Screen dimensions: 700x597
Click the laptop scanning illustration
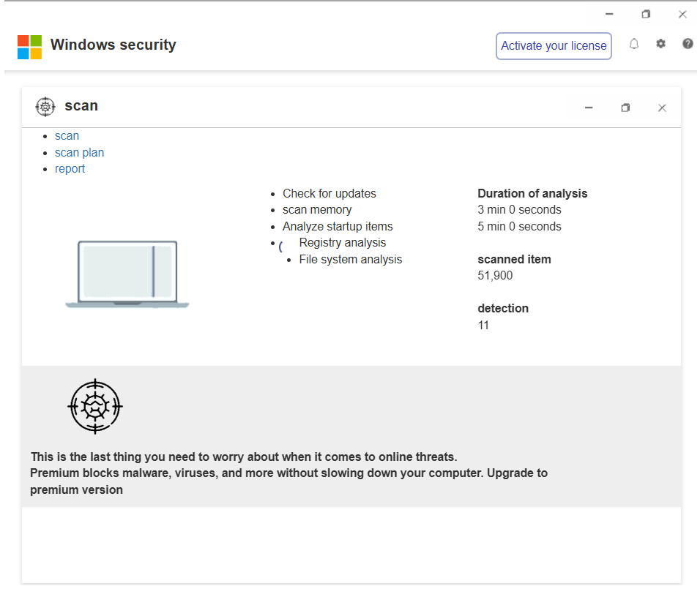(127, 274)
